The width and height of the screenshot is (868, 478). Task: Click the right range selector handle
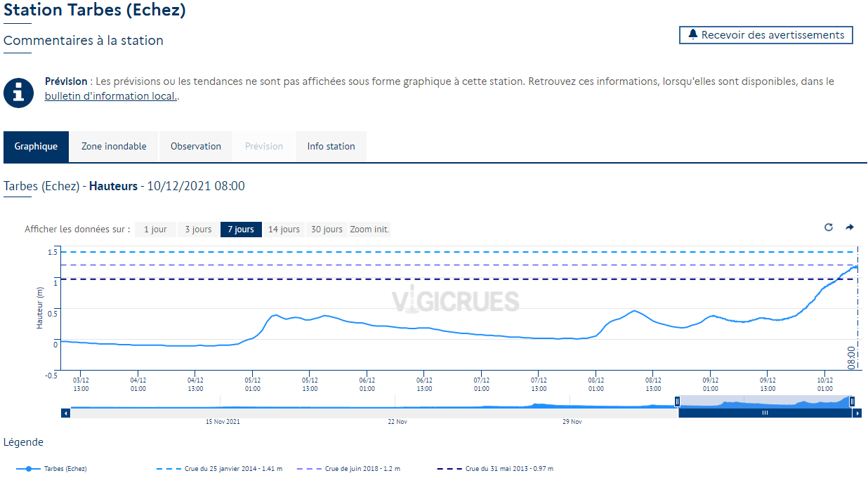[852, 401]
